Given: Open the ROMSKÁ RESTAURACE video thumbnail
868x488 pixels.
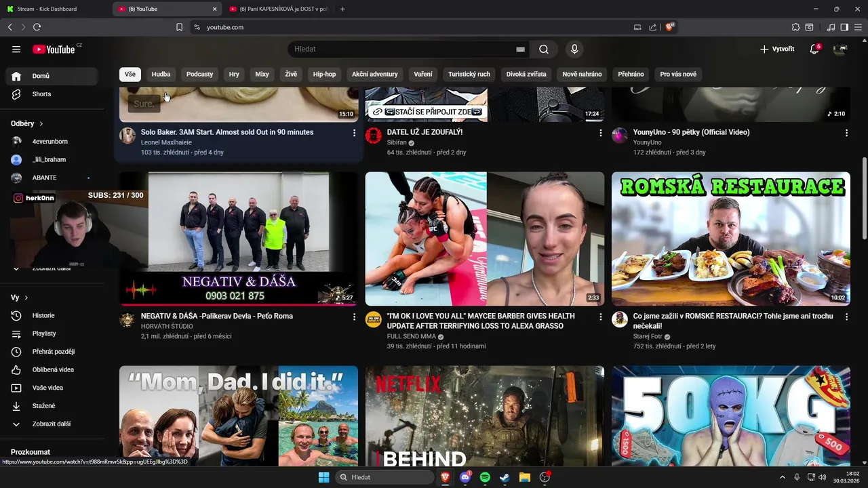Looking at the screenshot, I should tap(731, 239).
